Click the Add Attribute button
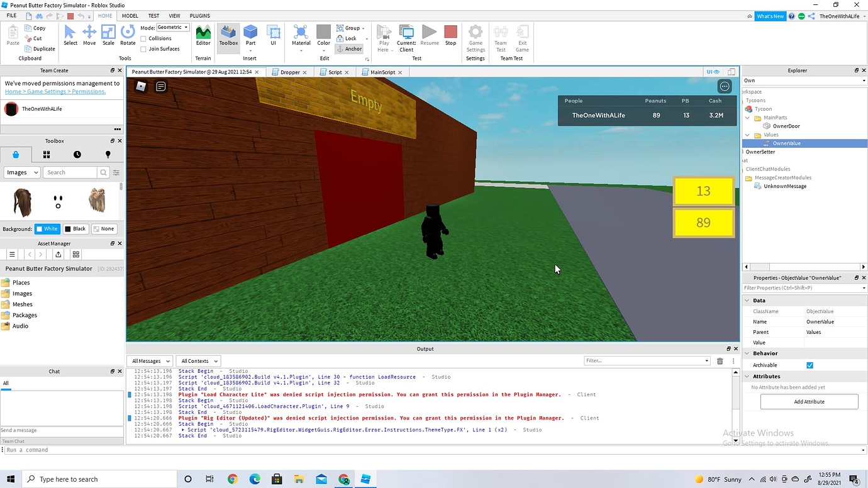Image resolution: width=868 pixels, height=488 pixels. point(809,402)
